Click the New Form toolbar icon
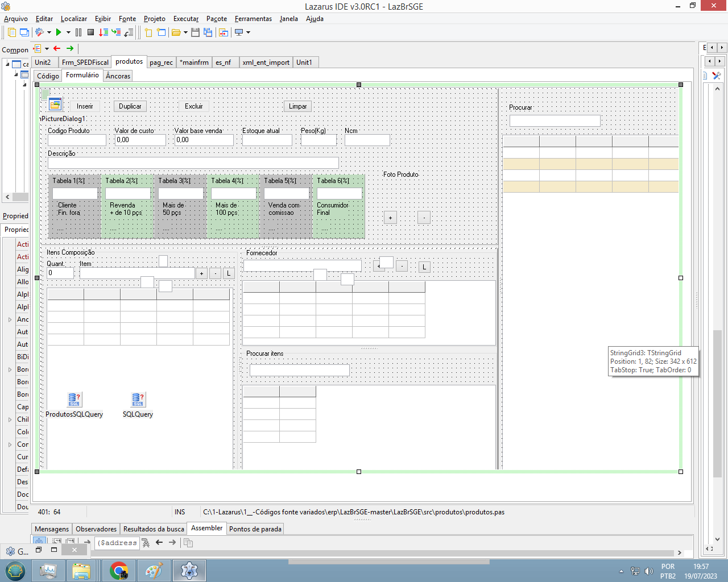 pyautogui.click(x=162, y=32)
